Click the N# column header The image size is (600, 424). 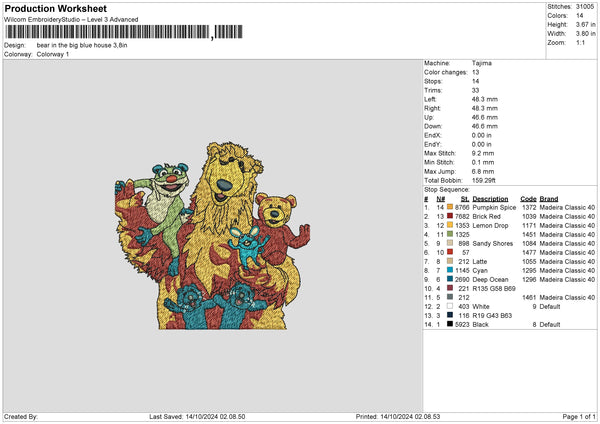pyautogui.click(x=440, y=199)
